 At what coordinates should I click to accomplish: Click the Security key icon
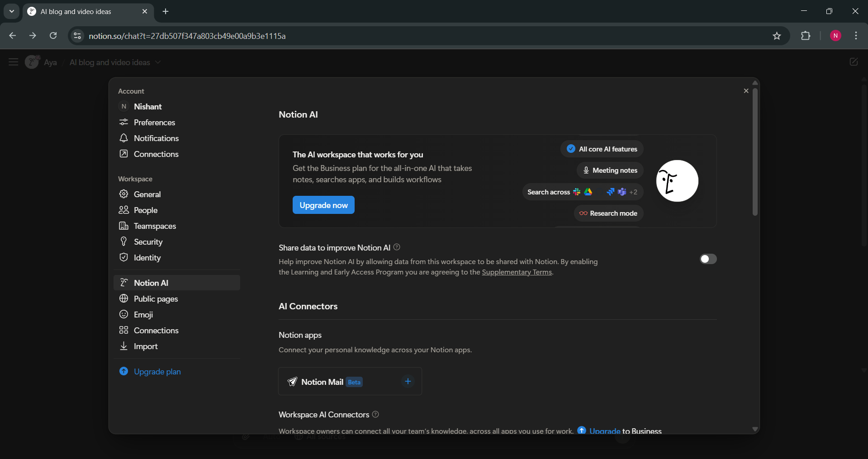123,241
